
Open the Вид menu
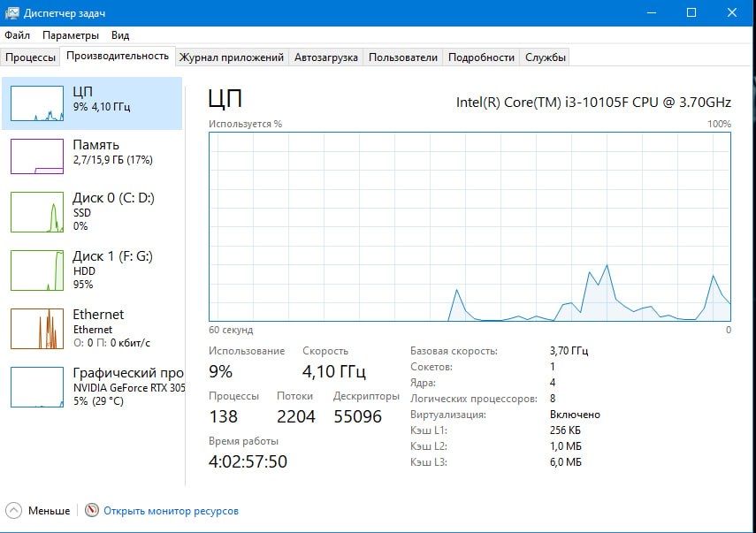tap(120, 35)
